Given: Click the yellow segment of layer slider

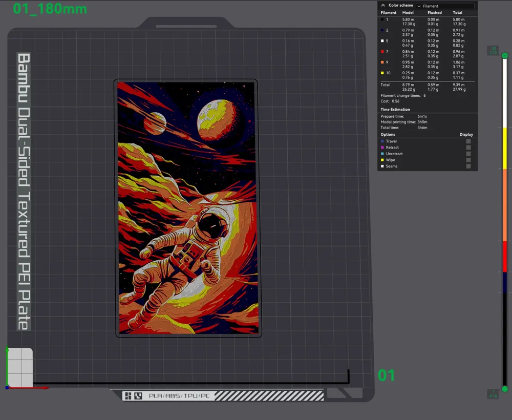Looking at the screenshot, I should click(505, 149).
